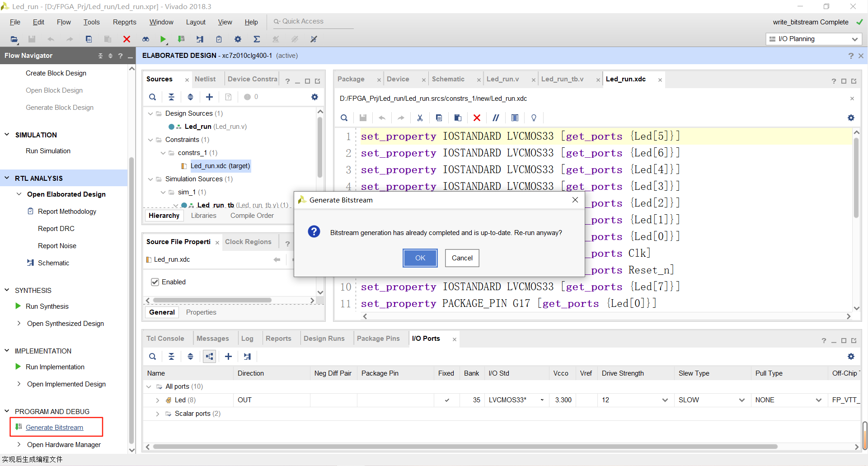Open Sources panel settings gear
This screenshot has width=868, height=466.
coord(314,97)
